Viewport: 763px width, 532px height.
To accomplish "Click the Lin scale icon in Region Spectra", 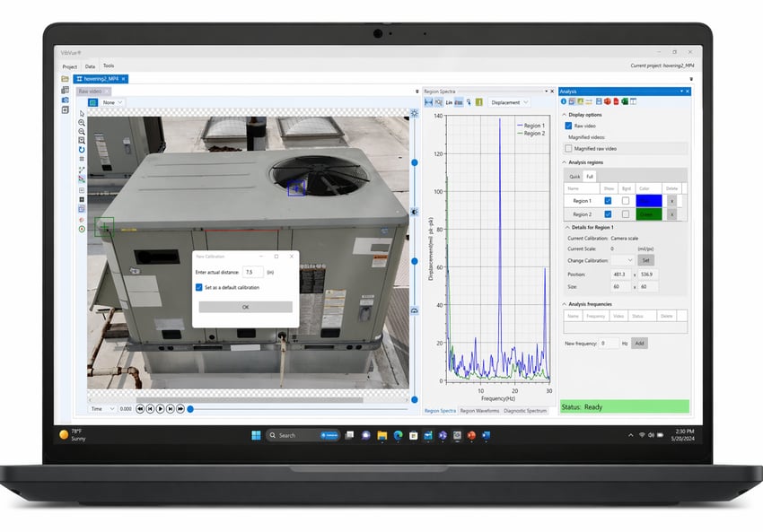I will (x=449, y=102).
